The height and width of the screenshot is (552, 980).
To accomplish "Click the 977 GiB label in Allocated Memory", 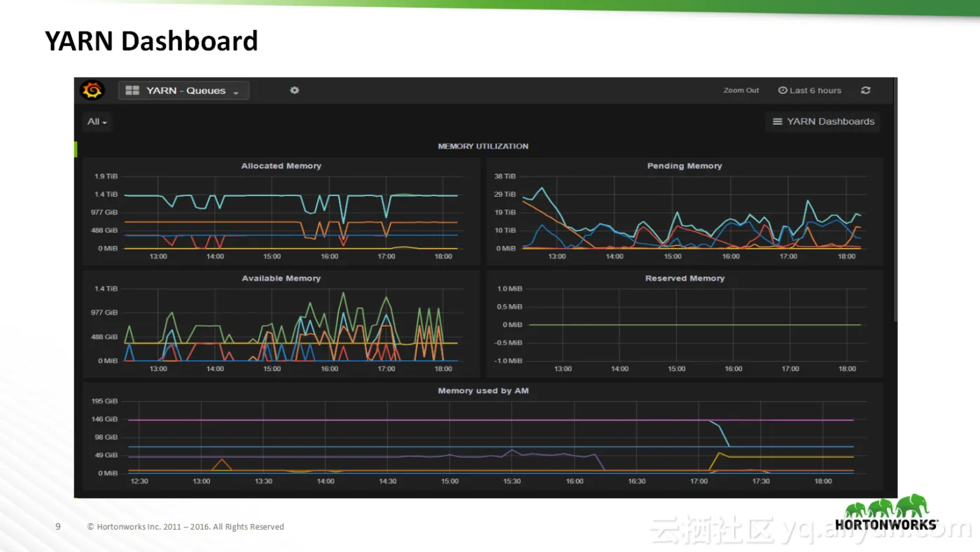I will pos(105,212).
